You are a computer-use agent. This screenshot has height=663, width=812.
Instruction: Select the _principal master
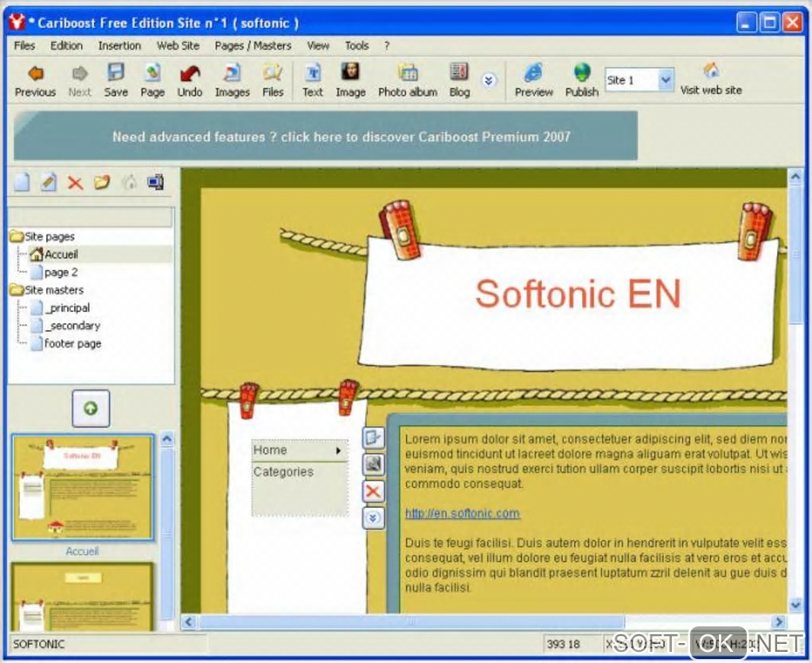[67, 308]
